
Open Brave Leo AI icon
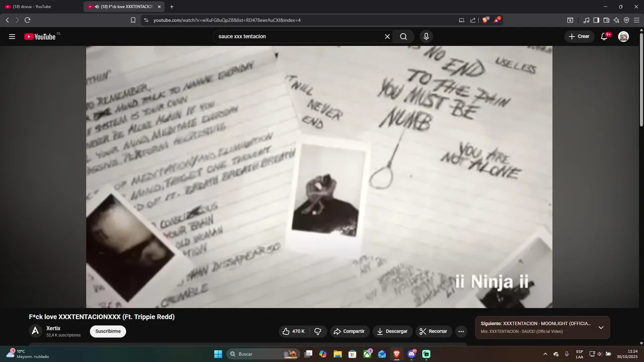coord(616,20)
